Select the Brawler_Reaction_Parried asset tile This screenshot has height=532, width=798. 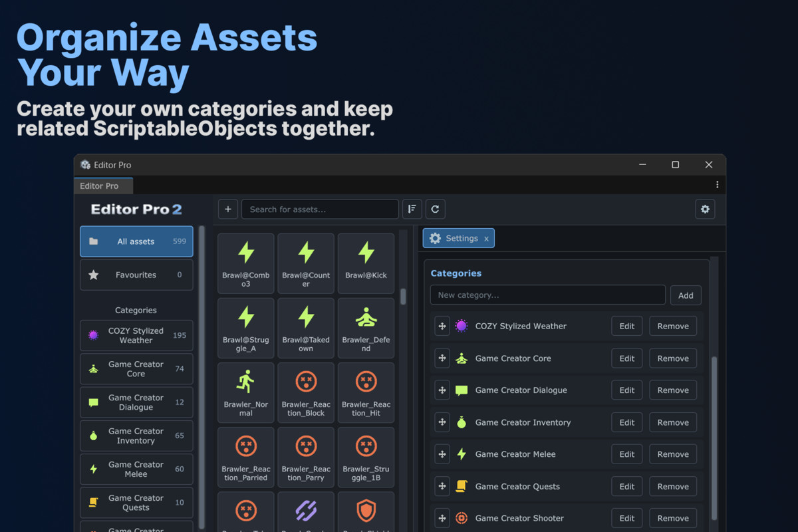pyautogui.click(x=246, y=457)
